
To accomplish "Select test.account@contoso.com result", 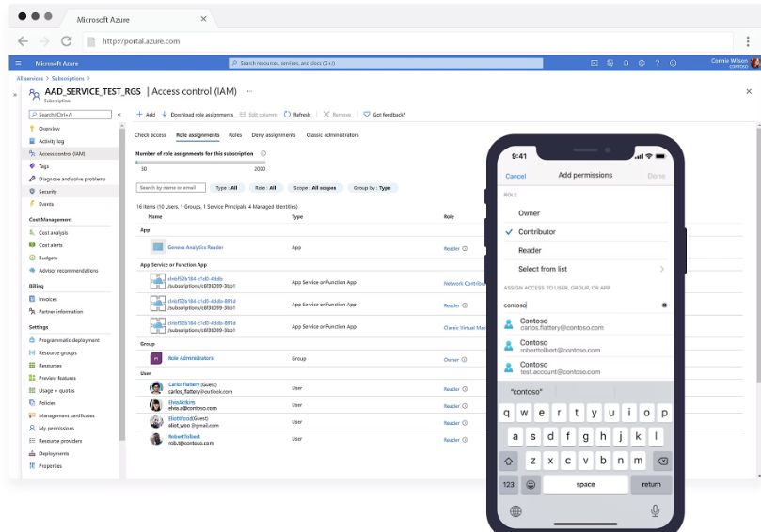I will (x=585, y=368).
